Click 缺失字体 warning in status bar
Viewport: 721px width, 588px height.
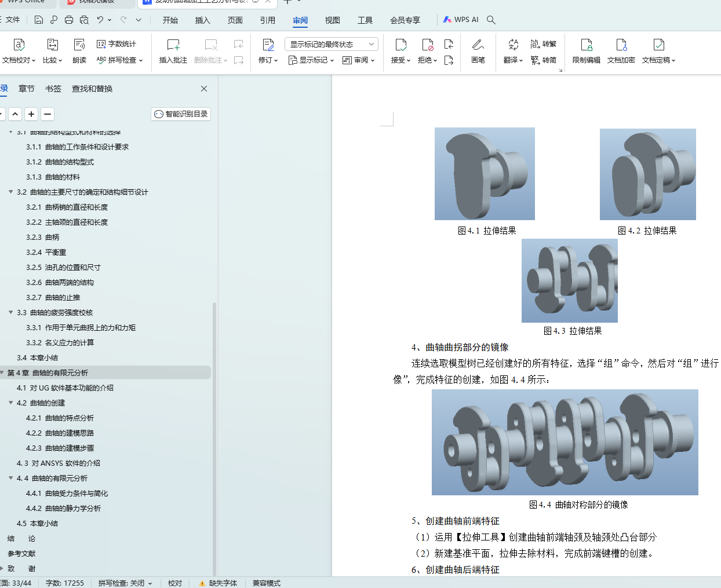pos(218,583)
